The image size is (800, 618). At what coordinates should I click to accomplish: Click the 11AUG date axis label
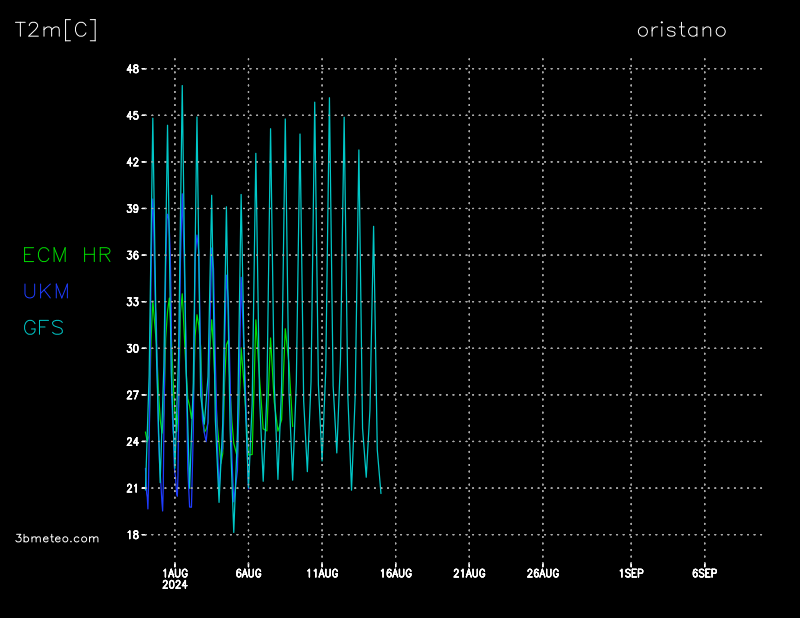(x=322, y=573)
